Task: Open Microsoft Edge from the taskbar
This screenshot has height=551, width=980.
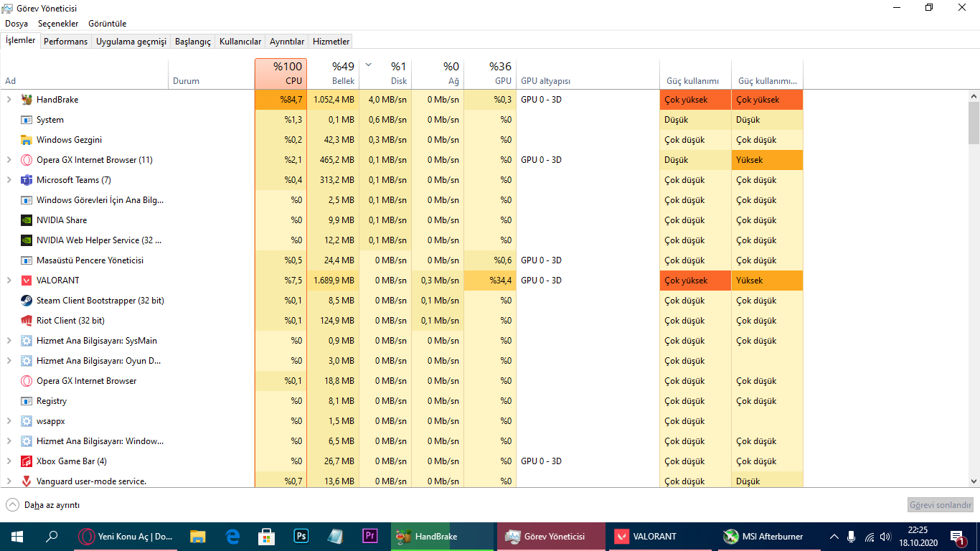Action: coord(232,536)
